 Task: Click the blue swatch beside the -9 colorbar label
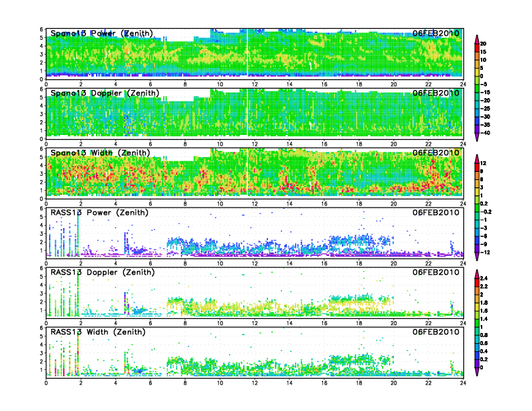point(477,240)
